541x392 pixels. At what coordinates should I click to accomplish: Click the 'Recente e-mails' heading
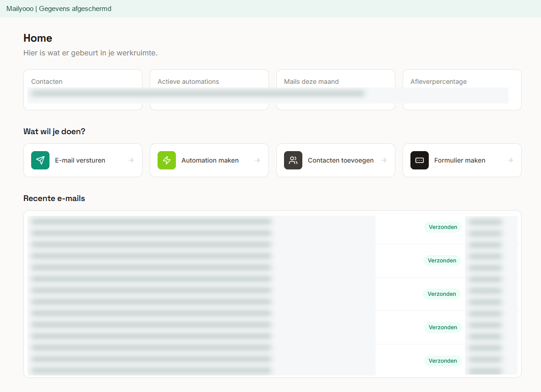[x=54, y=198]
